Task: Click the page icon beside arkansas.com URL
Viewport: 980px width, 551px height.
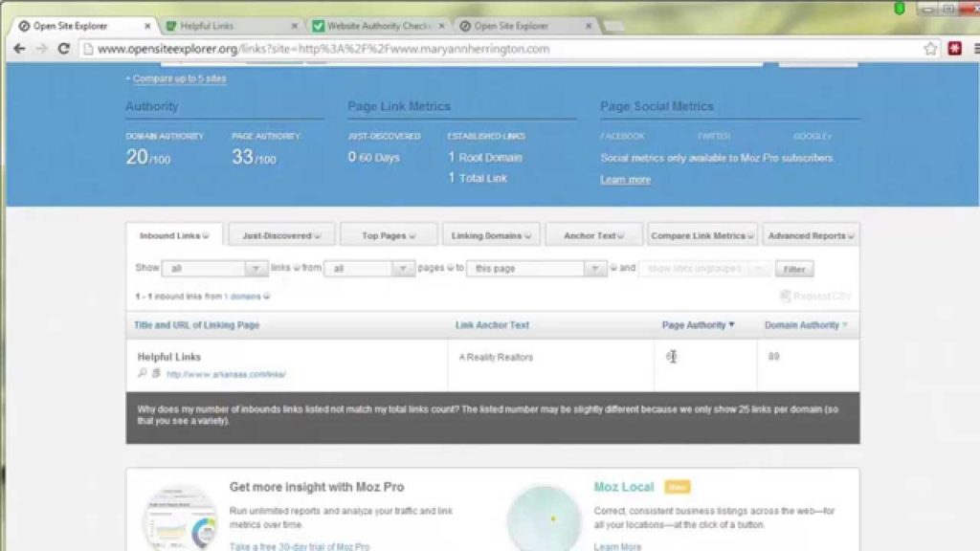Action: coord(156,373)
